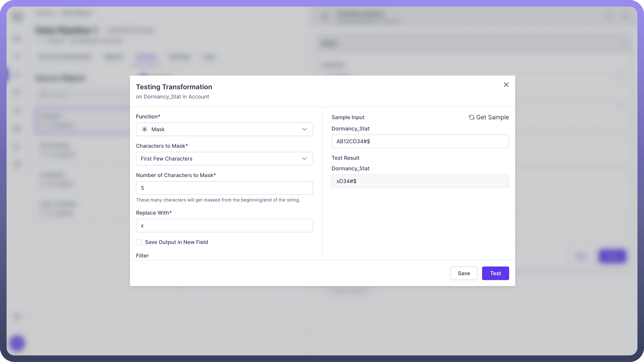Run the transformation with Test button
The width and height of the screenshot is (644, 362).
(x=495, y=273)
